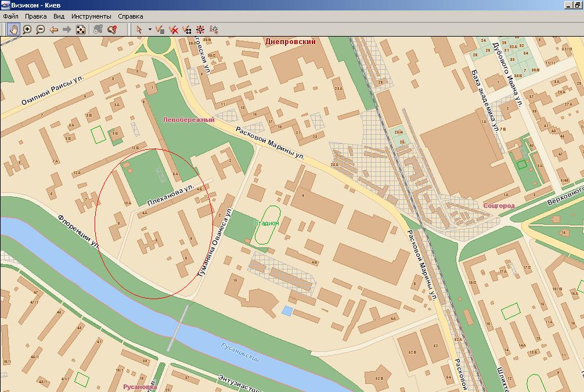
Task: Open the Справка menu
Action: click(130, 17)
